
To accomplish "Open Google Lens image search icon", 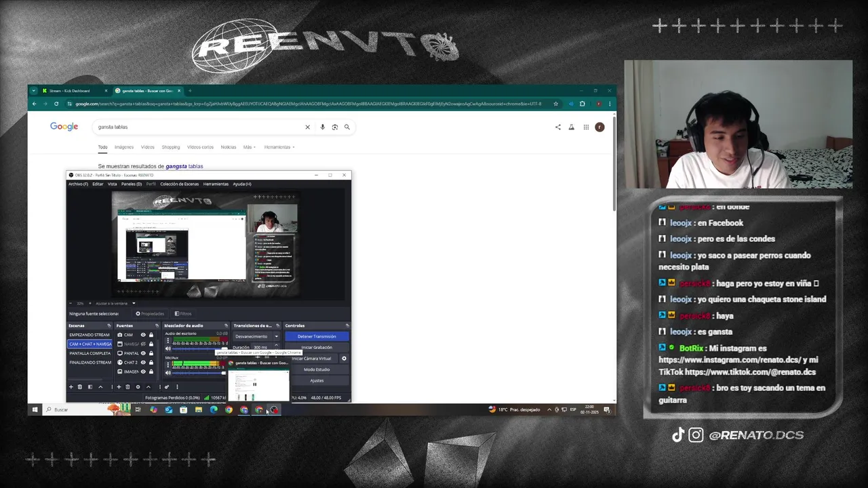I will pyautogui.click(x=334, y=127).
